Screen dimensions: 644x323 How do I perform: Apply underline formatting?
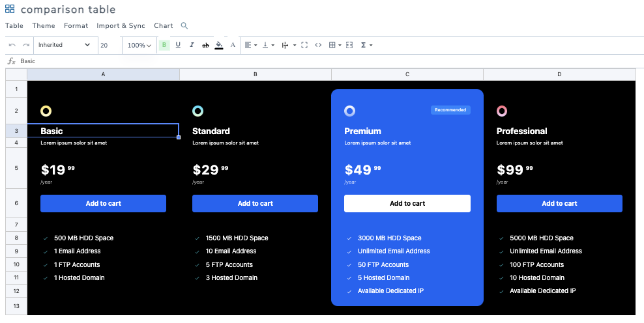tap(178, 45)
